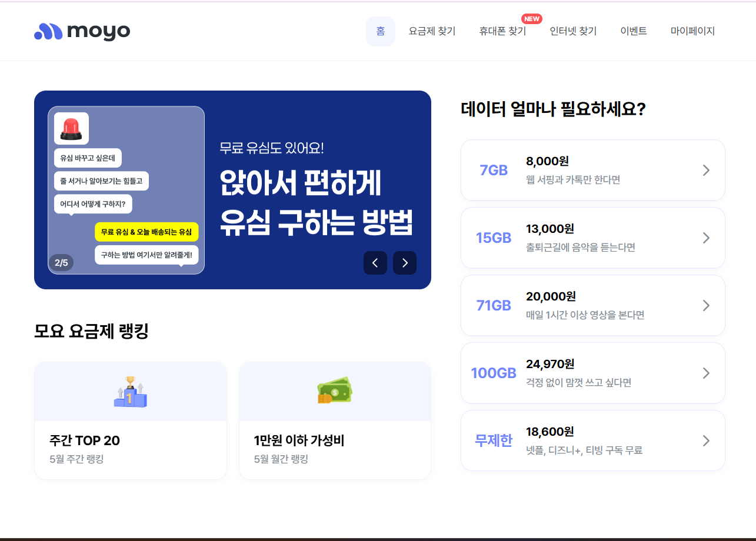Click 5월 월간 랭킹 caption
The image size is (756, 541).
point(281,459)
